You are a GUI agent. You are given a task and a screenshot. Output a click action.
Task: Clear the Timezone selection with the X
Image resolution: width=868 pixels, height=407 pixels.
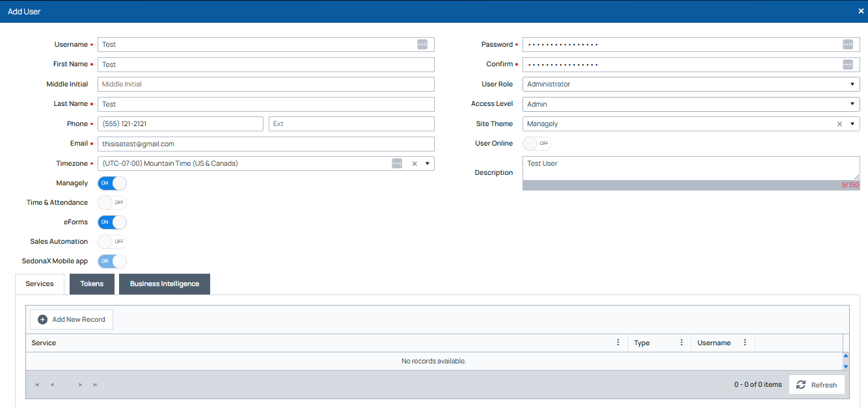coord(414,164)
